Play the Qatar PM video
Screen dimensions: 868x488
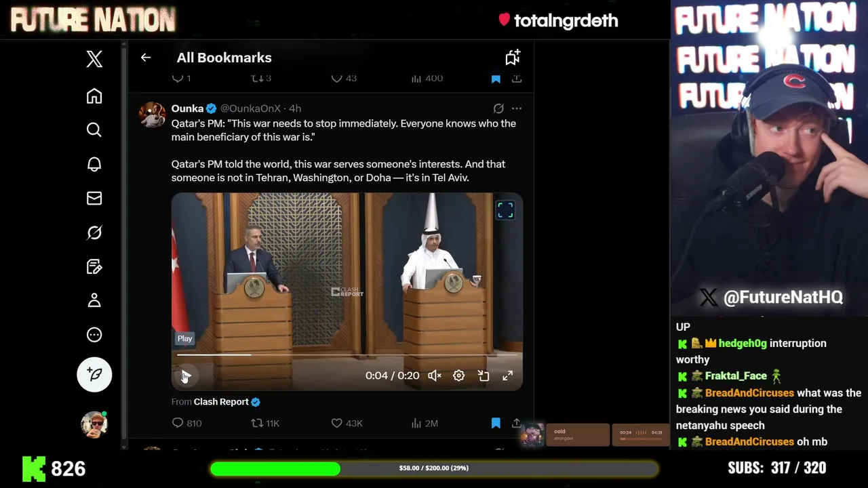186,375
